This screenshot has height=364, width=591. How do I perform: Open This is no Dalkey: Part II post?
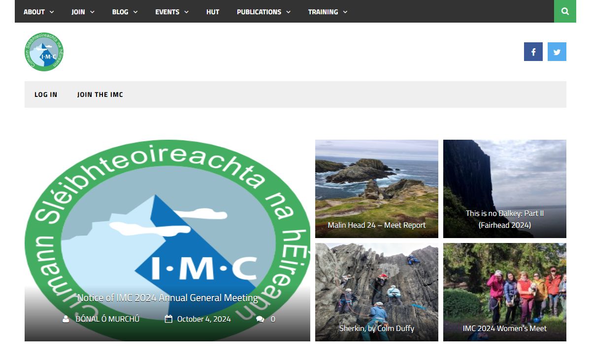pyautogui.click(x=505, y=219)
